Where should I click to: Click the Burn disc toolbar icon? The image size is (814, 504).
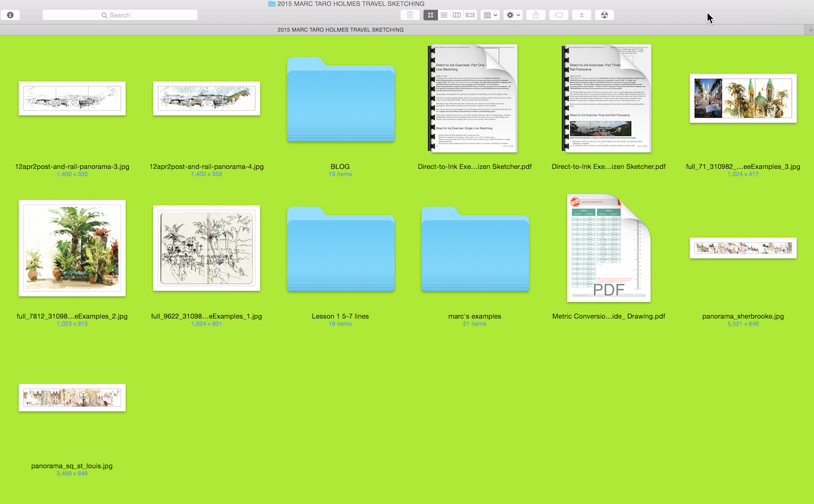point(605,15)
